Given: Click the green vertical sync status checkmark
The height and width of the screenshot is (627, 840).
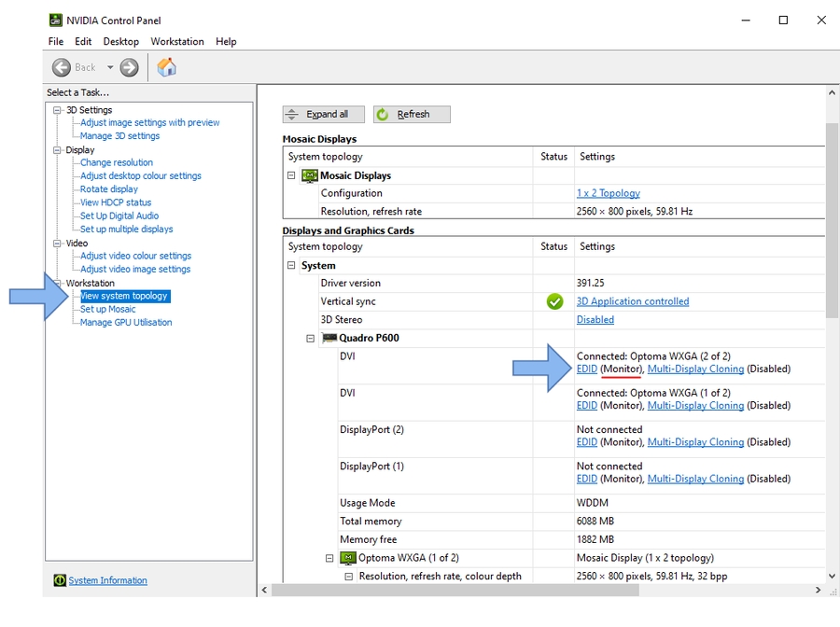Looking at the screenshot, I should click(554, 301).
